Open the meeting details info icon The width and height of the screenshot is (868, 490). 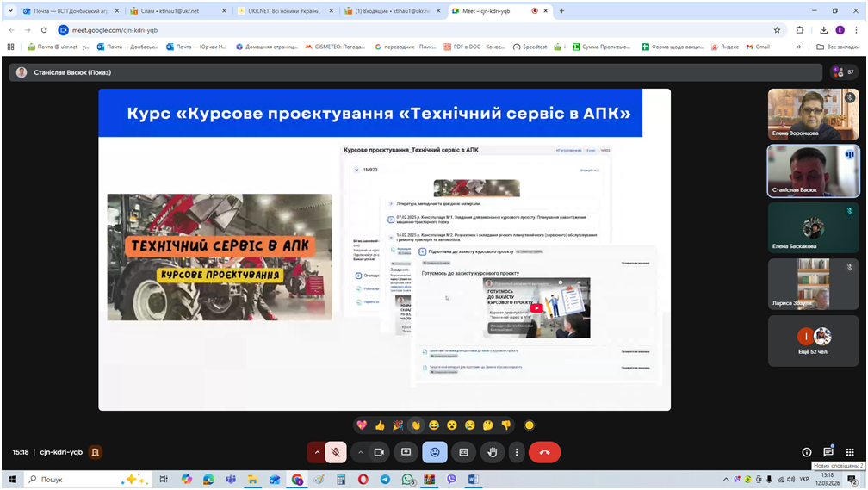click(x=807, y=452)
